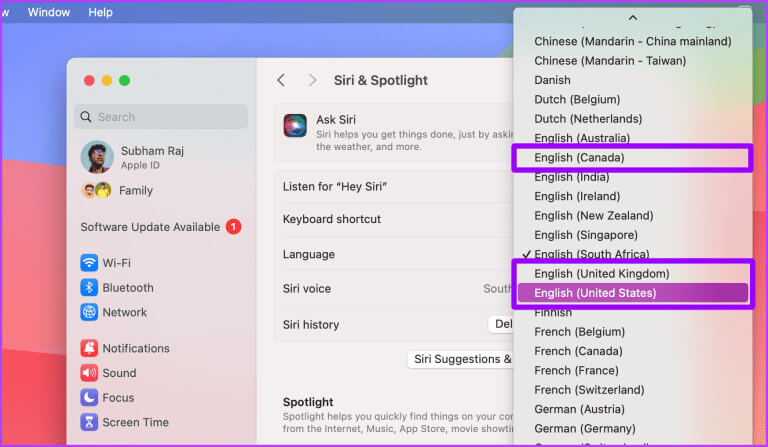Click Apple ID text under name

(x=140, y=165)
